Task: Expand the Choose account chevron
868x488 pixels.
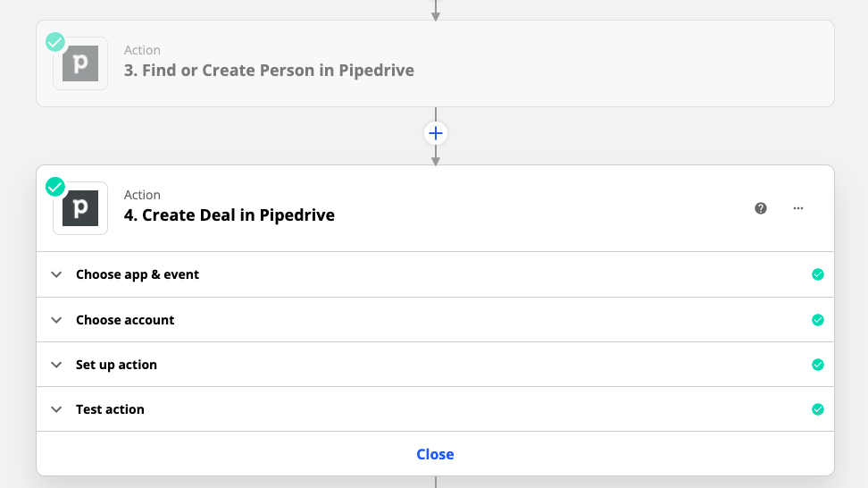Action: click(x=57, y=320)
